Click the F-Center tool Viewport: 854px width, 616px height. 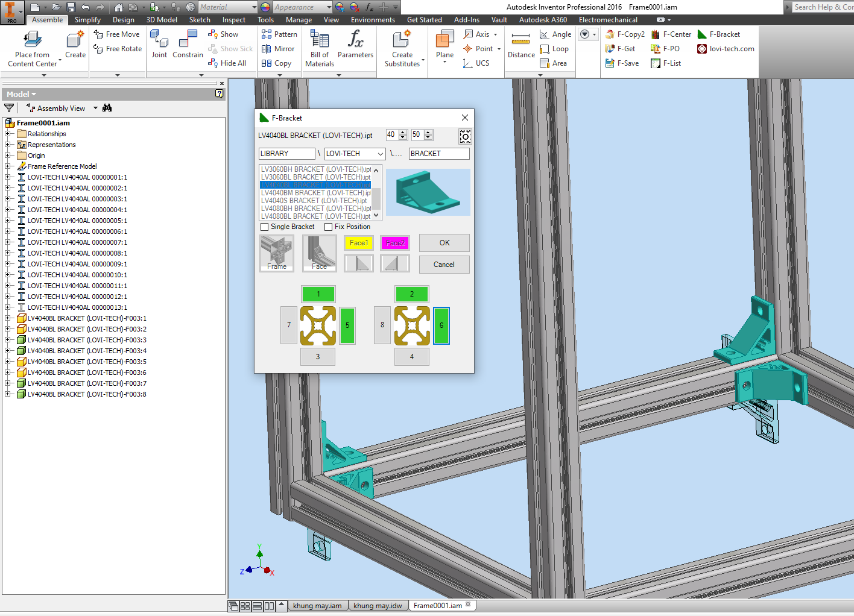pyautogui.click(x=671, y=34)
